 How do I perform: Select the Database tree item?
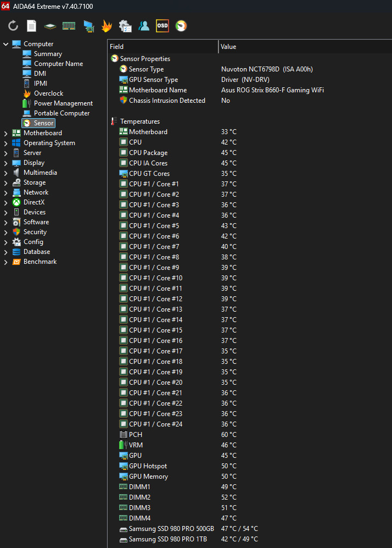click(x=37, y=252)
